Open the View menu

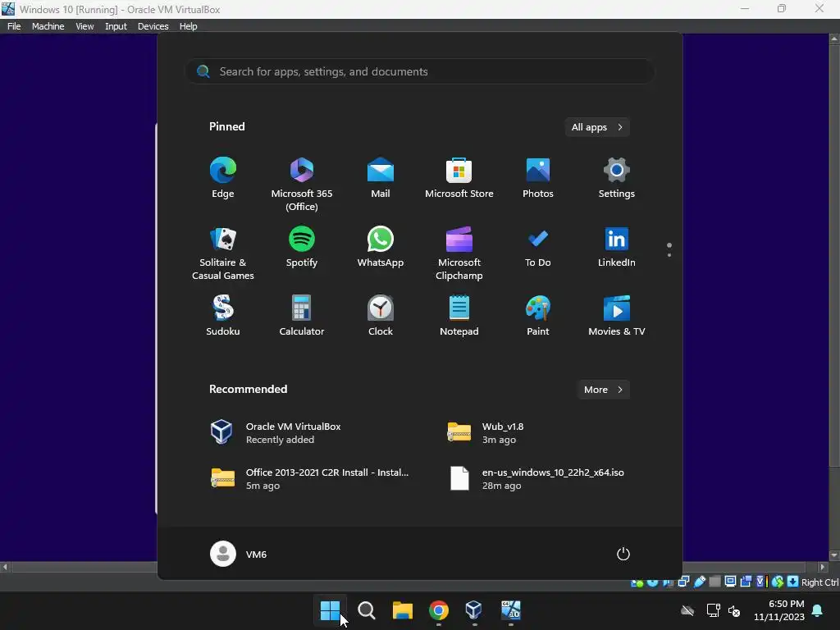84,26
